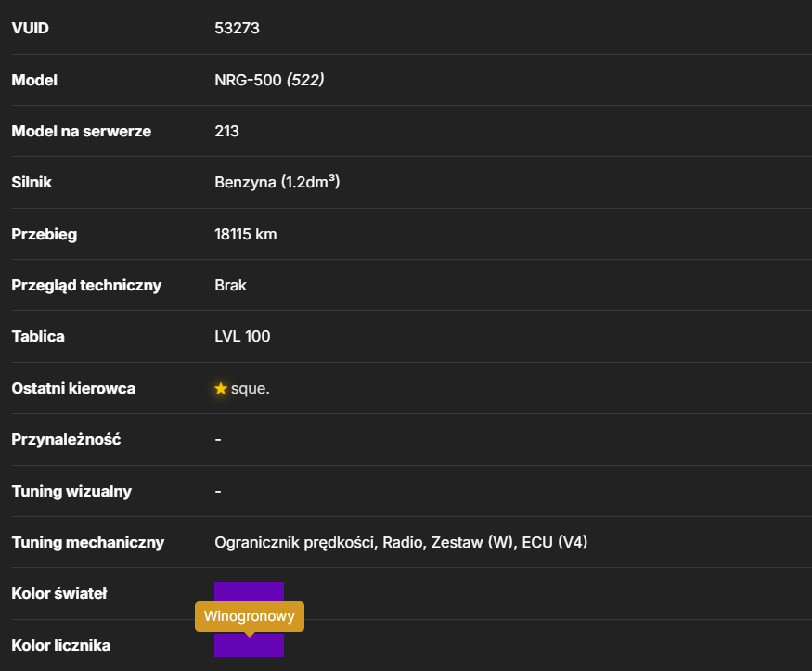Click the Ostatni kierowca label
This screenshot has height=671, width=812.
coord(73,388)
